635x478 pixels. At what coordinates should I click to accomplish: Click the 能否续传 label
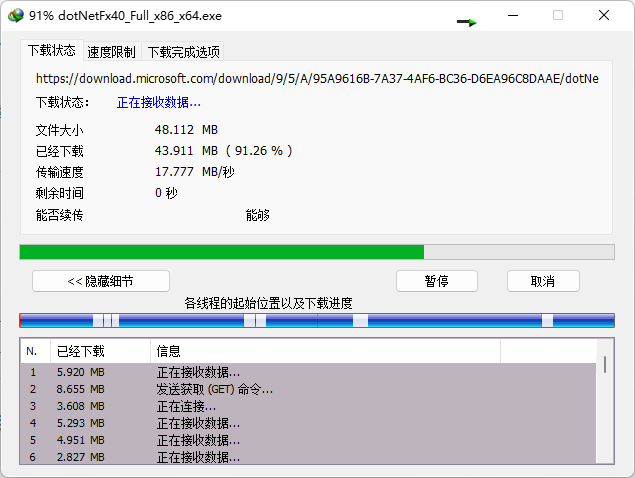tap(60, 215)
